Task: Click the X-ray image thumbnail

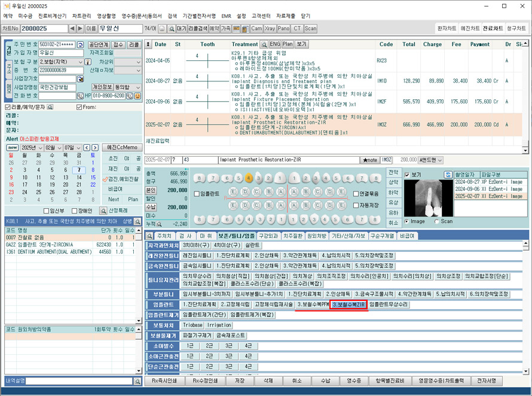Action: pos(427,197)
